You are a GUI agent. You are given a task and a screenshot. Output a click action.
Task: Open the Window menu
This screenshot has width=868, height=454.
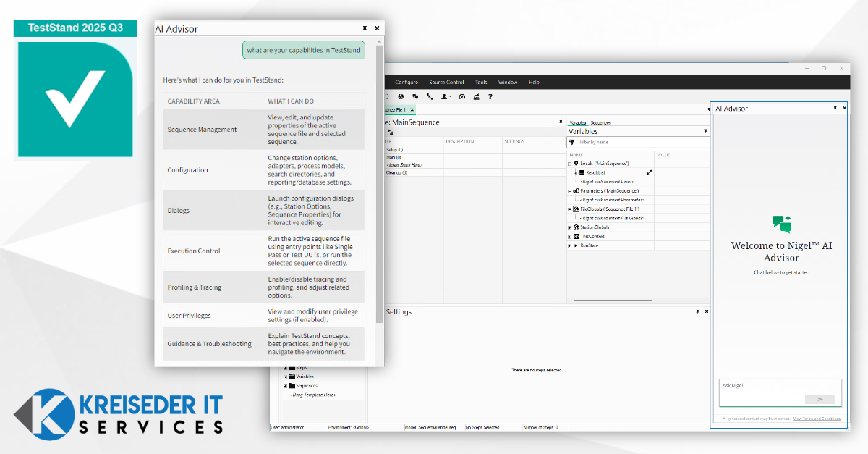(x=508, y=83)
